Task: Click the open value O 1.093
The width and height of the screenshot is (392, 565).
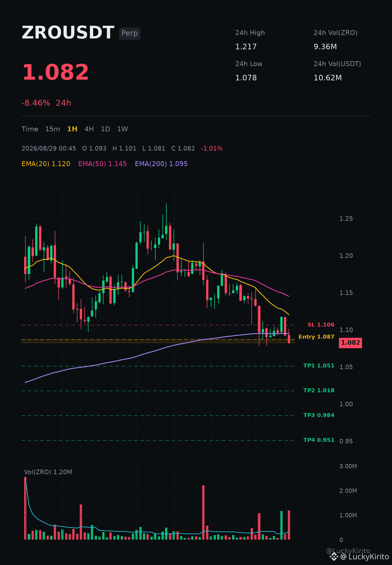Action: tap(94, 149)
